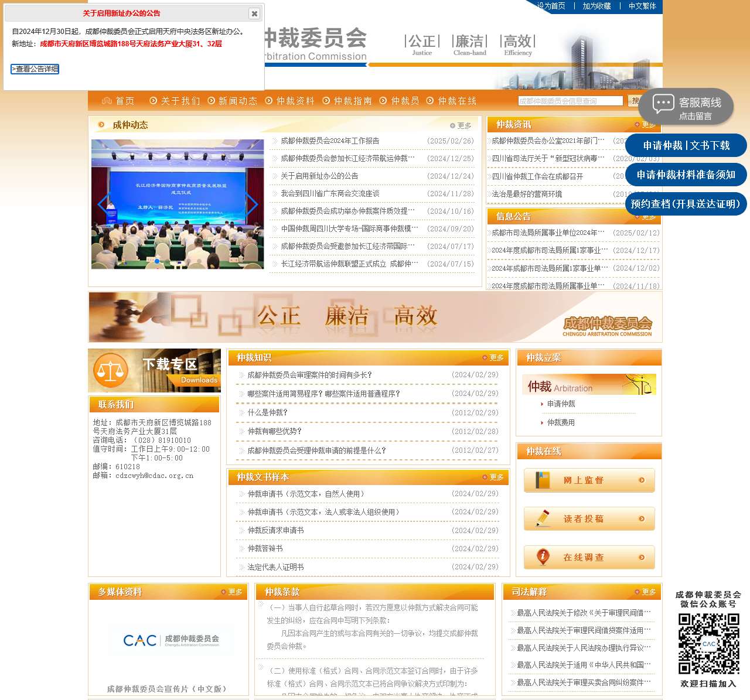Viewport: 750px width, 700px height.
Task: Open 成都仲裁委员会2024年工作报告 news item
Action: (330, 141)
